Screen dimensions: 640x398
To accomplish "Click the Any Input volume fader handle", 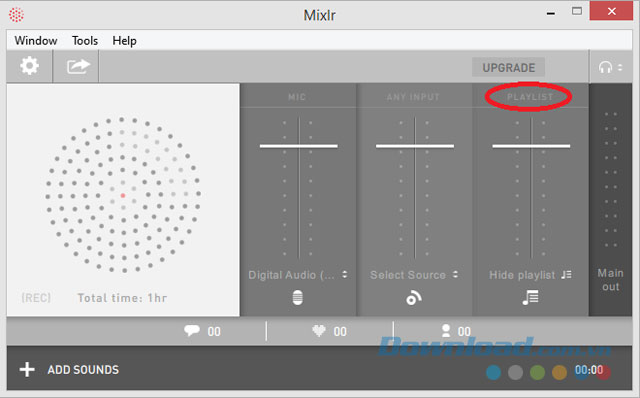I will click(x=415, y=146).
